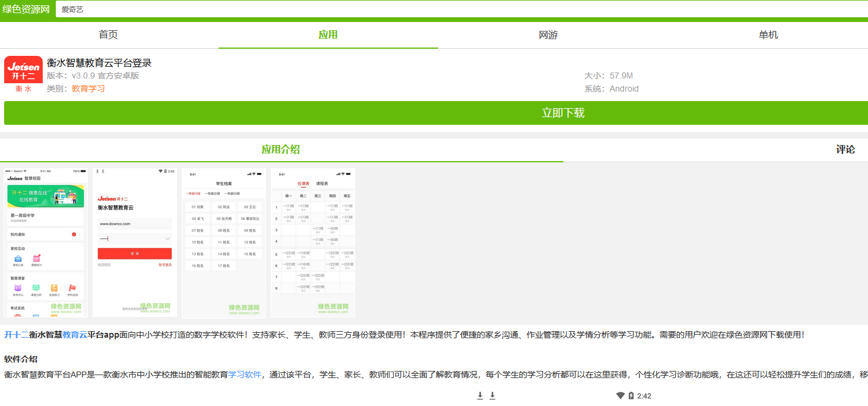Select the 应用 navigation tab
Screen dimensions: 868x406
(x=328, y=34)
